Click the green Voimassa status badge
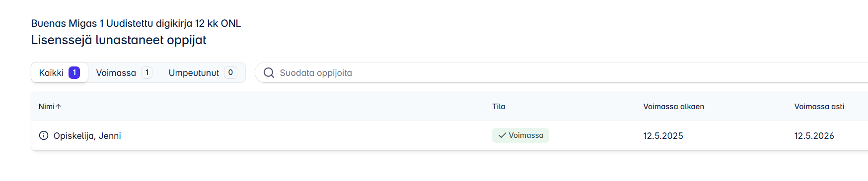Image resolution: width=868 pixels, height=181 pixels. point(520,135)
